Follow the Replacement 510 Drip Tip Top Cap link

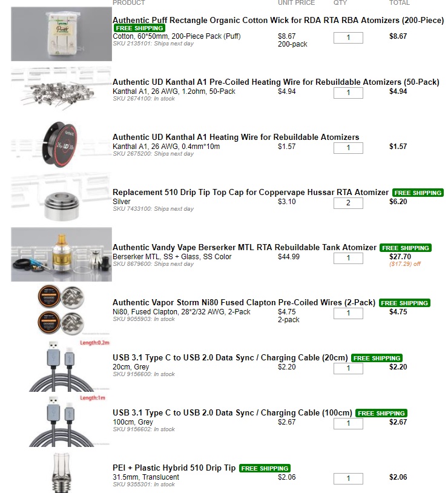coord(251,192)
